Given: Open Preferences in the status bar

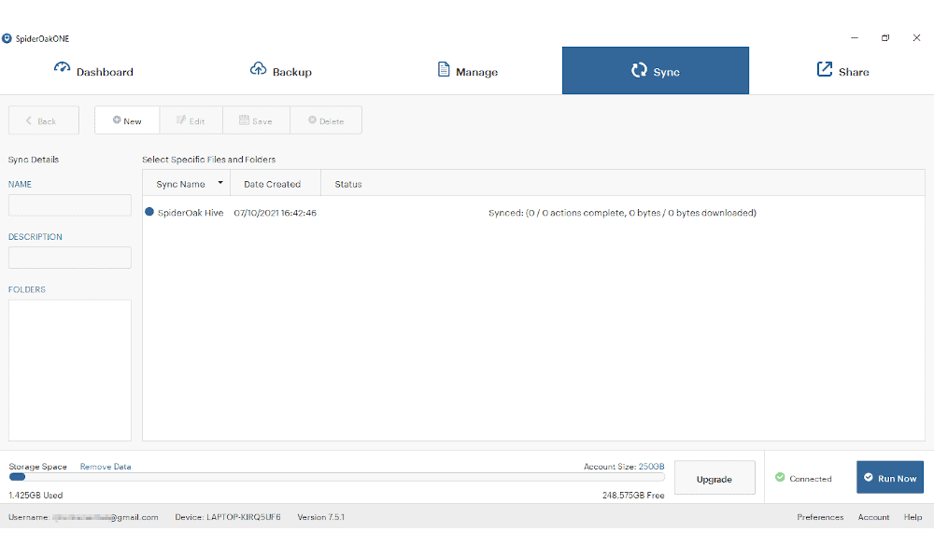Looking at the screenshot, I should [x=820, y=517].
